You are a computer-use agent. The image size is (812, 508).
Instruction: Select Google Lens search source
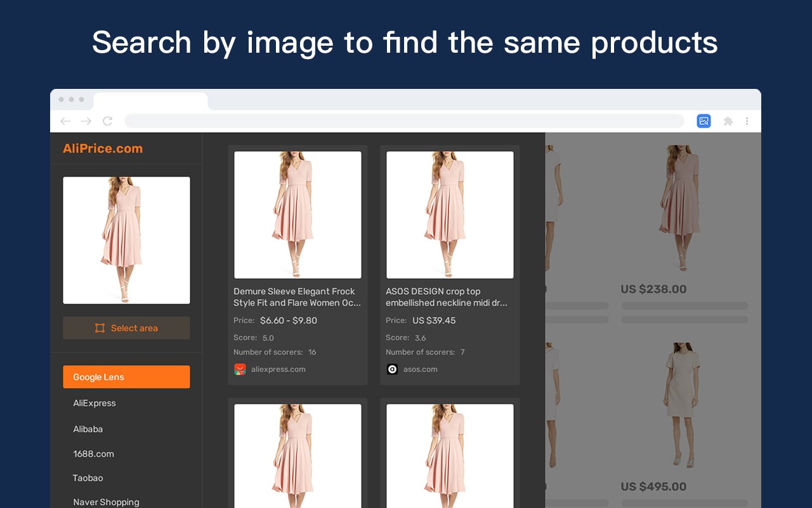point(126,377)
